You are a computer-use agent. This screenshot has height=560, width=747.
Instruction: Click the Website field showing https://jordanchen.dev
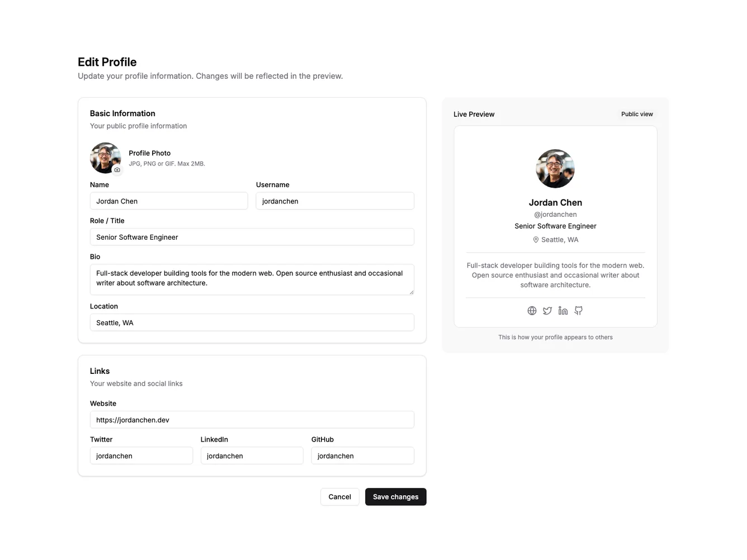pyautogui.click(x=252, y=419)
